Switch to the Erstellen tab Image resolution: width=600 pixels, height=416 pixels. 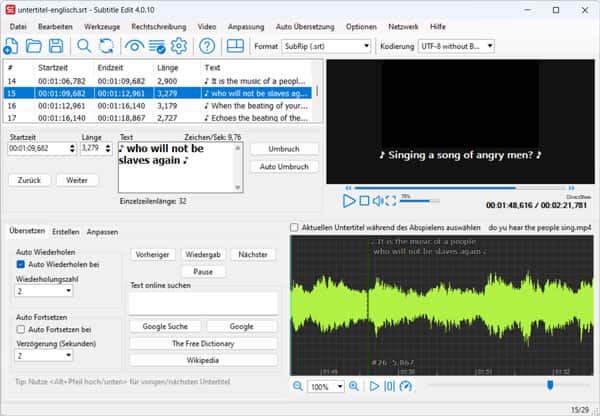pyautogui.click(x=66, y=231)
